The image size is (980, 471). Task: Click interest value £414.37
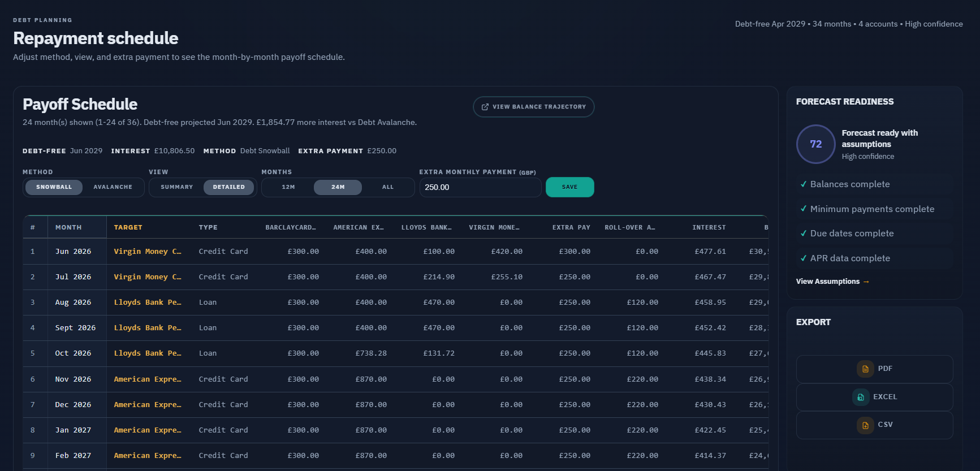coord(710,456)
